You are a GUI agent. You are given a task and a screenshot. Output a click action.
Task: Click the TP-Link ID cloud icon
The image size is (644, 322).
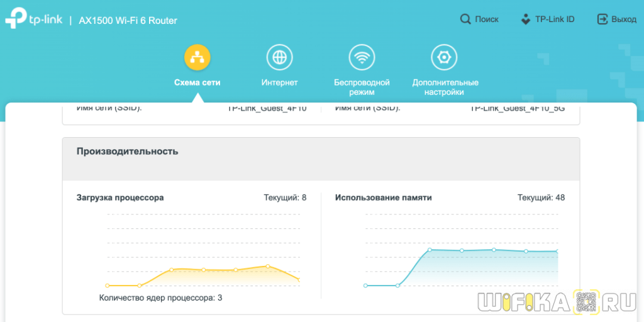pyautogui.click(x=526, y=19)
